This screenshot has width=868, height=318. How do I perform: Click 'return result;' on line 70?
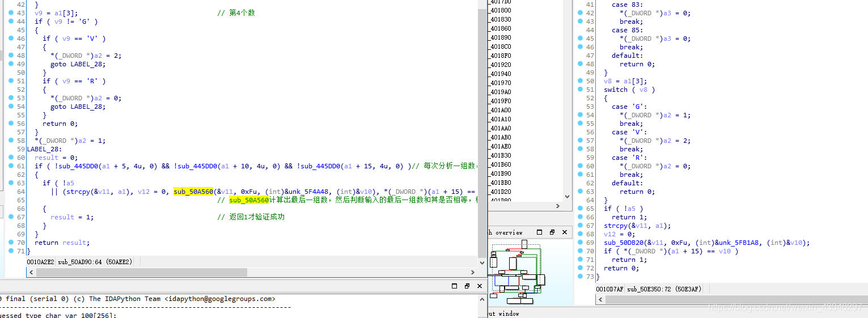tap(62, 242)
